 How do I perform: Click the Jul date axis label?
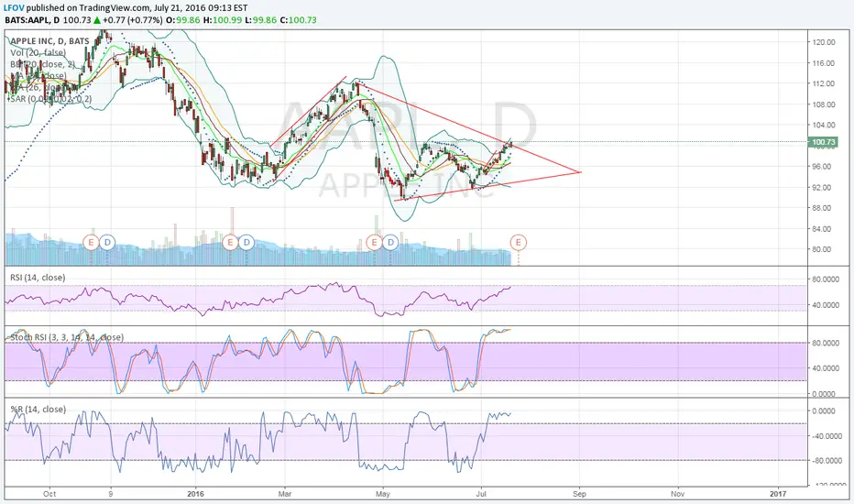click(x=481, y=494)
